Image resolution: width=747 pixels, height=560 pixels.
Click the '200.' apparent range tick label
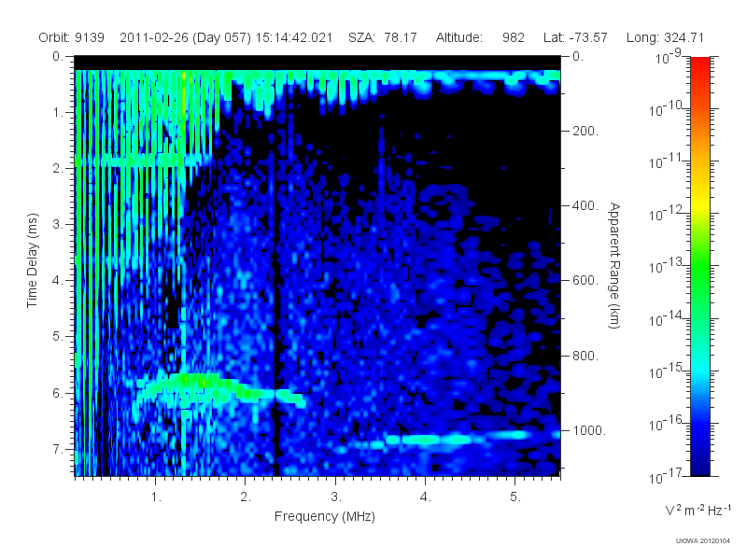[x=585, y=131]
